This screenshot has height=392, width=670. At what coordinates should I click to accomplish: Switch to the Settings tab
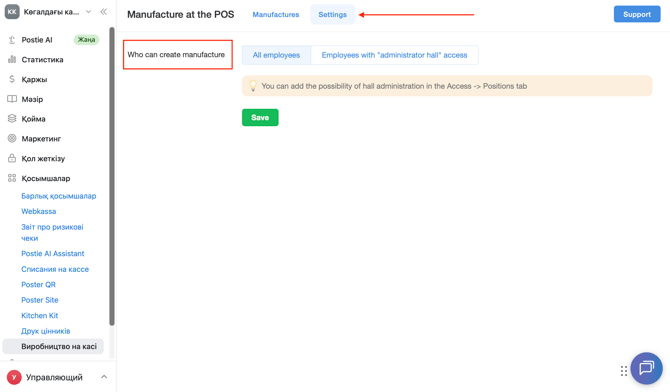pos(332,15)
